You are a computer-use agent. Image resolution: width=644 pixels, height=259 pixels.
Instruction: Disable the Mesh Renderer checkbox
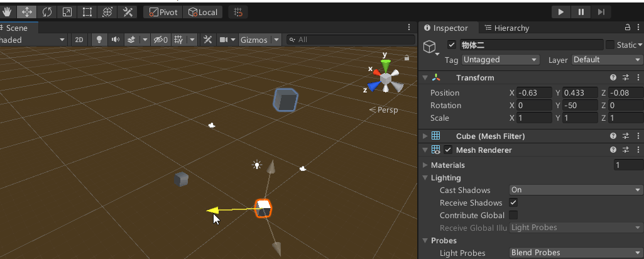[448, 150]
